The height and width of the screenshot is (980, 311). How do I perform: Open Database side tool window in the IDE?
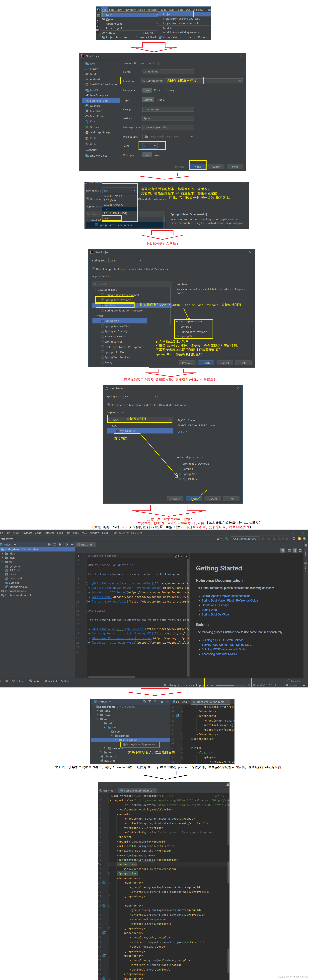[x=305, y=551]
